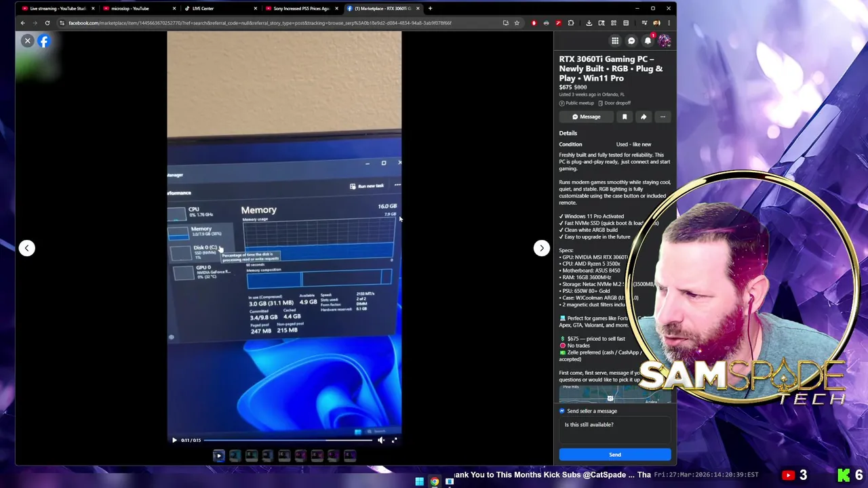
Task: Select the first video thumbnail
Action: pyautogui.click(x=218, y=456)
